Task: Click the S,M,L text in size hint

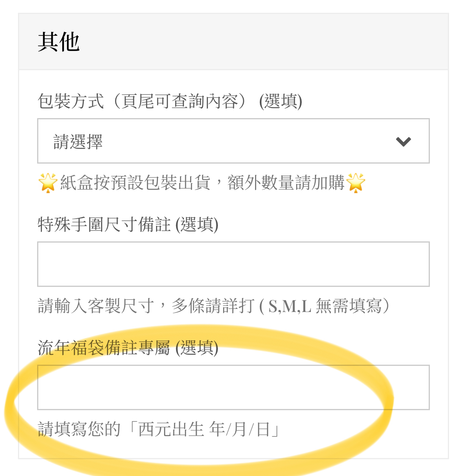Action: tap(289, 306)
